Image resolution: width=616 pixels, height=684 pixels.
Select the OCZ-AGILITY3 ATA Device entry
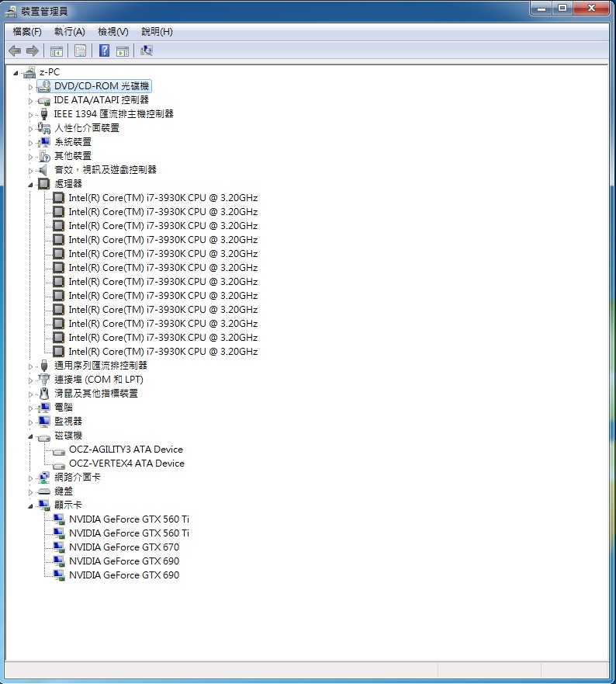[126, 450]
